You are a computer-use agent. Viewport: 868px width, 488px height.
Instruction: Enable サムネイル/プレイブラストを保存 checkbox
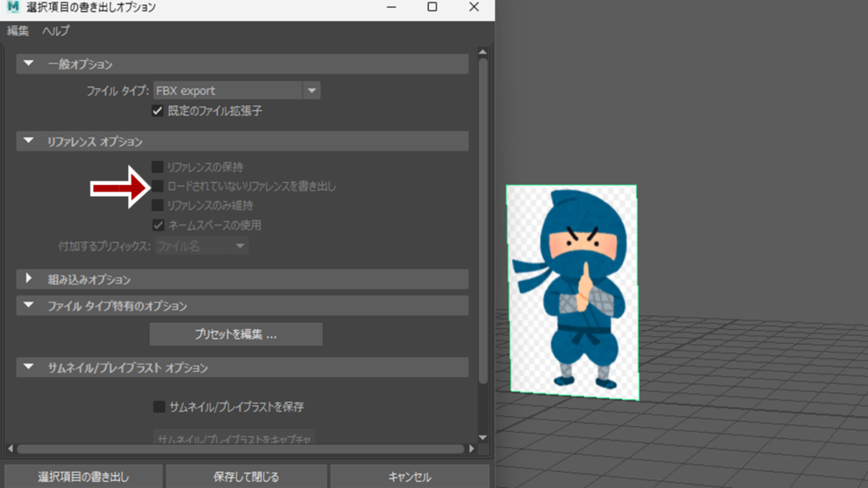[159, 407]
